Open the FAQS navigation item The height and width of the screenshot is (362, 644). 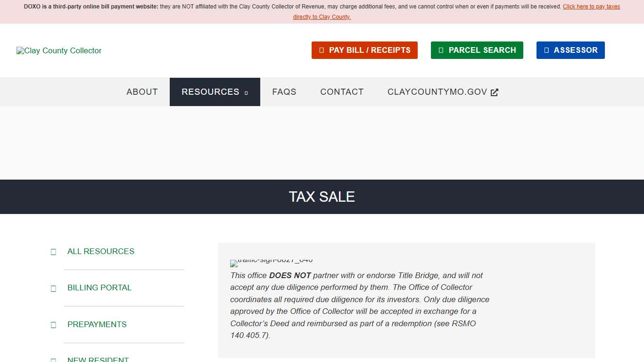pyautogui.click(x=284, y=92)
